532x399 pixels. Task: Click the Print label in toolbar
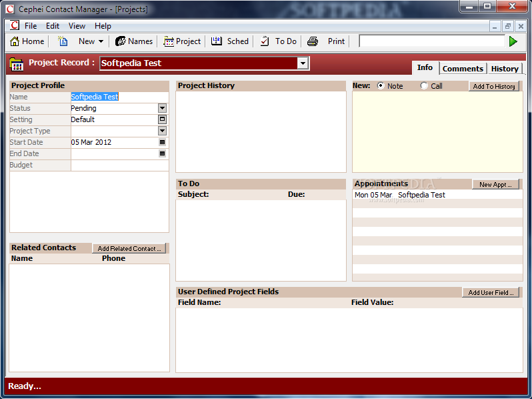tap(336, 41)
